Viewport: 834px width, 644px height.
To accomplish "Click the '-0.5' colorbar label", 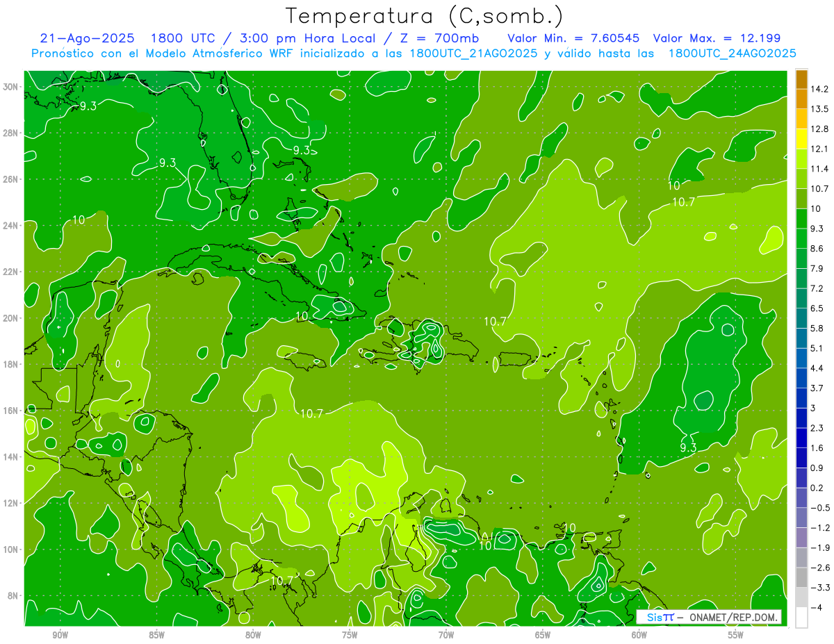I will click(820, 508).
